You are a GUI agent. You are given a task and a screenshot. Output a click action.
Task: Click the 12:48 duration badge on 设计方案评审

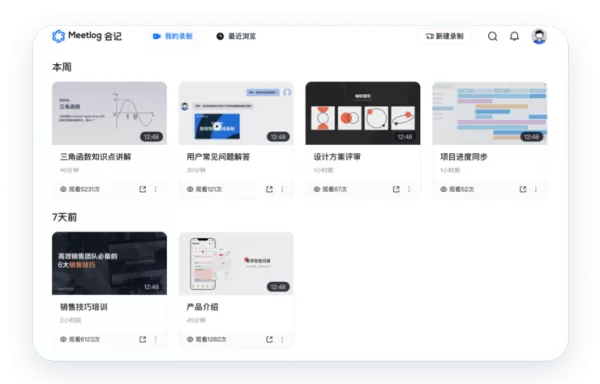point(404,137)
